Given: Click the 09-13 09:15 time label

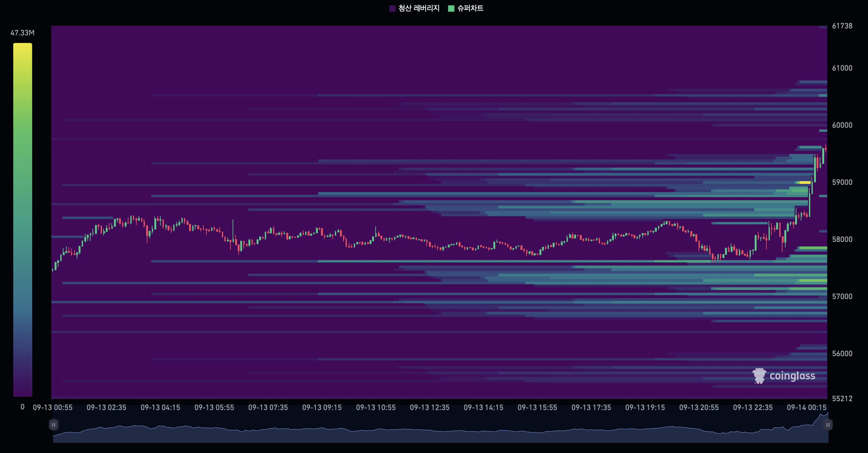Looking at the screenshot, I should coord(322,408).
